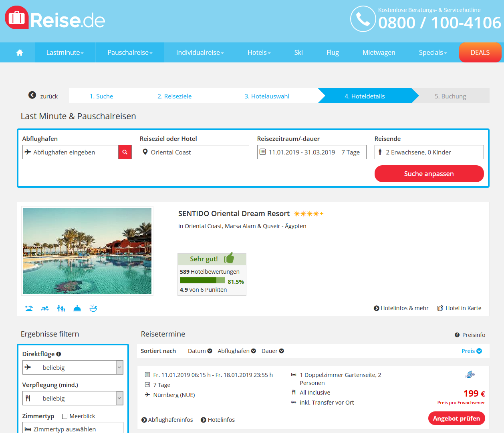Open the Mietwagen menu item
Screen dimensions: 504x433
[379, 52]
